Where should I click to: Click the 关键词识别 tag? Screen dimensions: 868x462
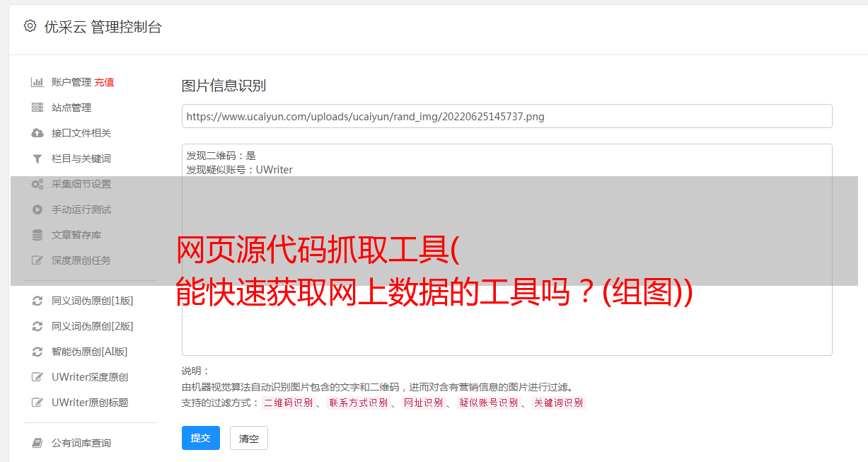pyautogui.click(x=559, y=403)
